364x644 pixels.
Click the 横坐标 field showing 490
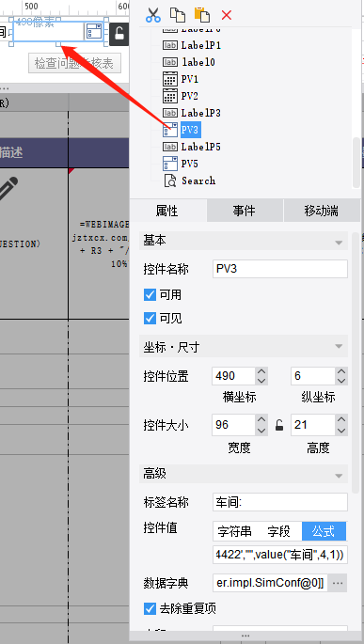[x=234, y=376]
